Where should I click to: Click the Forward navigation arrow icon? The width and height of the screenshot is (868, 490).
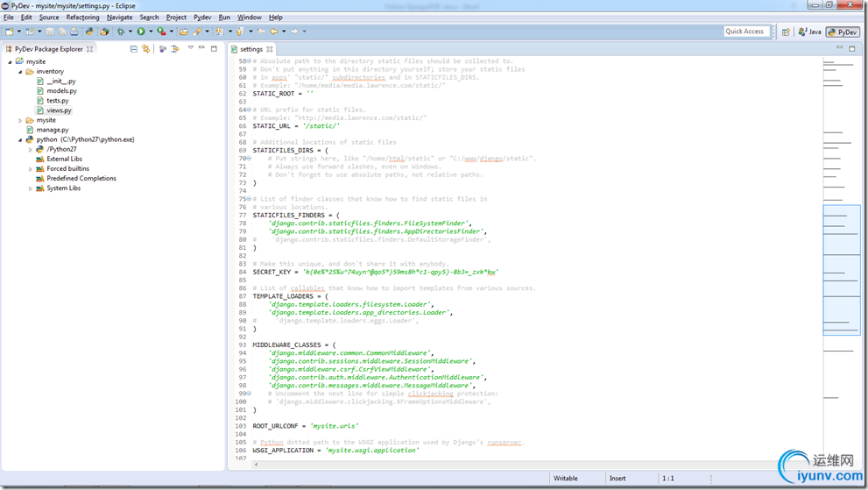tap(294, 32)
